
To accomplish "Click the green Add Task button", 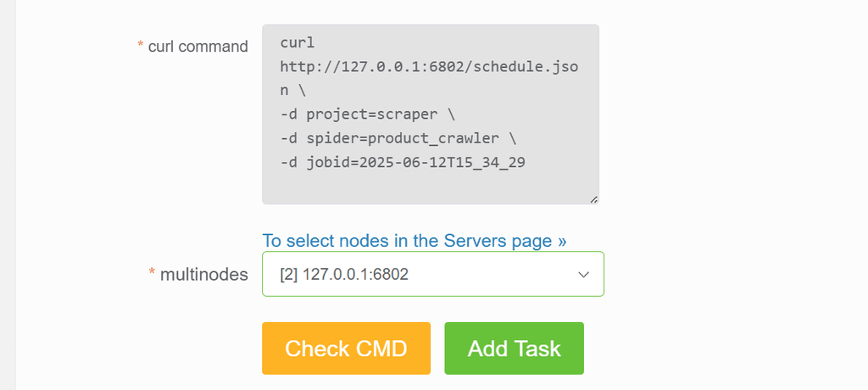I will (514, 348).
